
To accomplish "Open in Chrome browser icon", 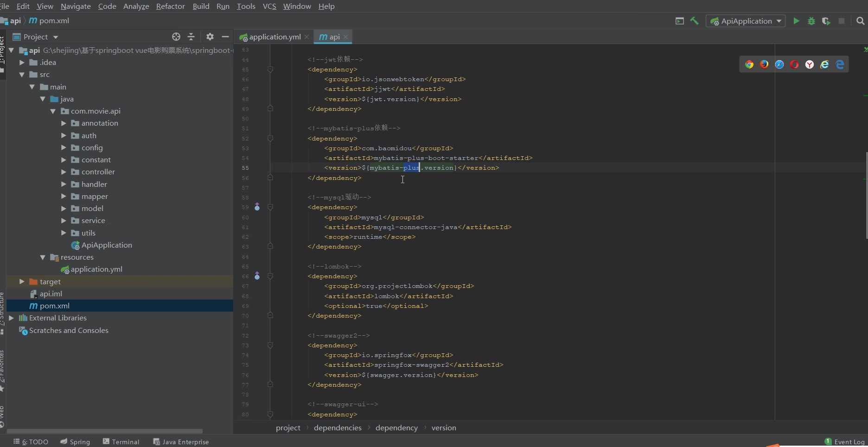I will (x=749, y=64).
